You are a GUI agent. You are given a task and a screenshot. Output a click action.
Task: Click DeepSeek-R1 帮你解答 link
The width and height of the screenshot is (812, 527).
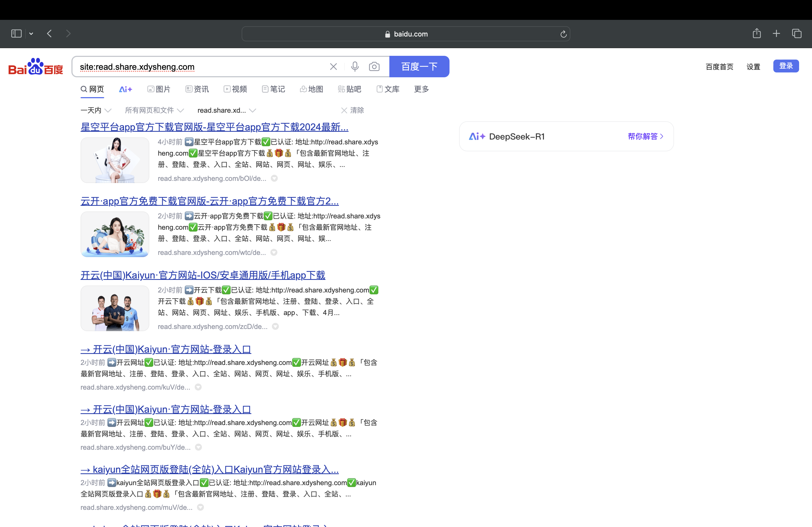pyautogui.click(x=646, y=136)
